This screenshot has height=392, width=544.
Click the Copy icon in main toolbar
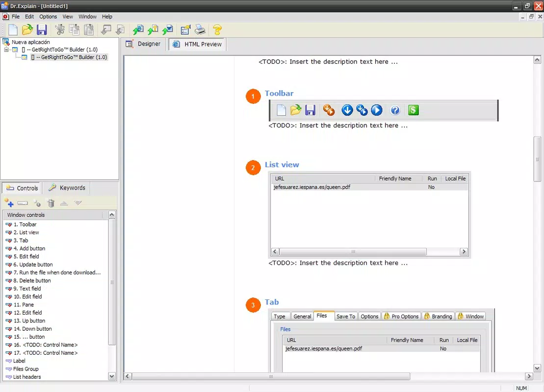point(74,30)
